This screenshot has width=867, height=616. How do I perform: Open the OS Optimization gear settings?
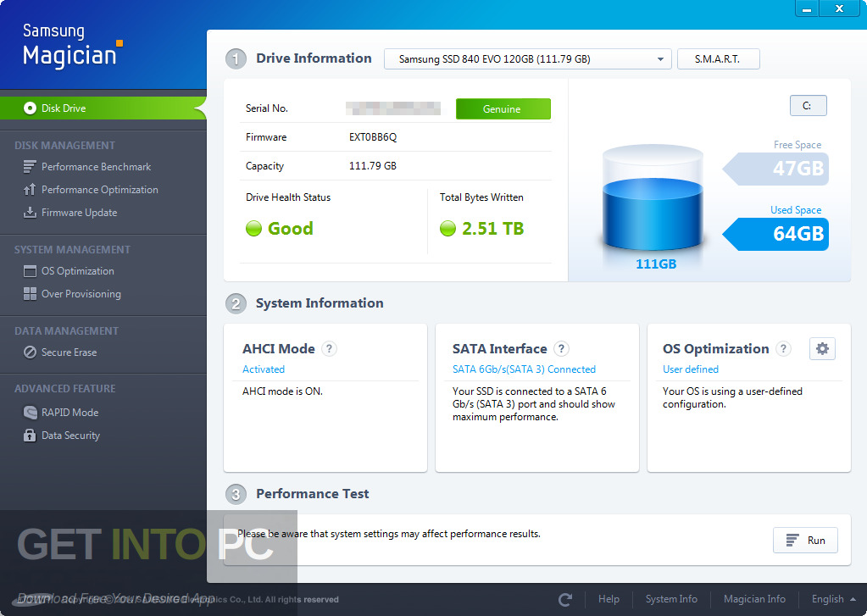(822, 348)
